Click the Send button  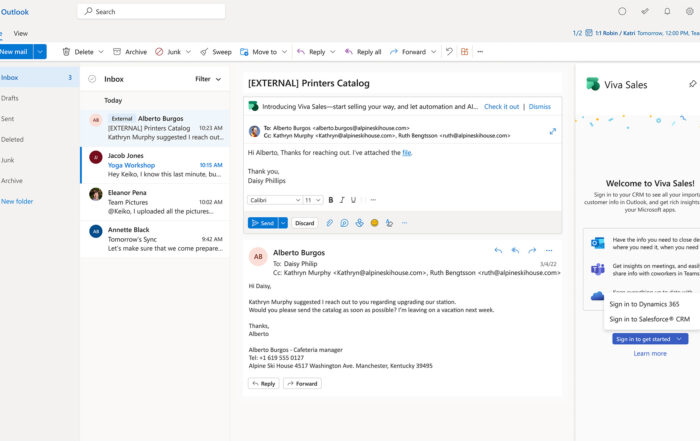coord(263,223)
